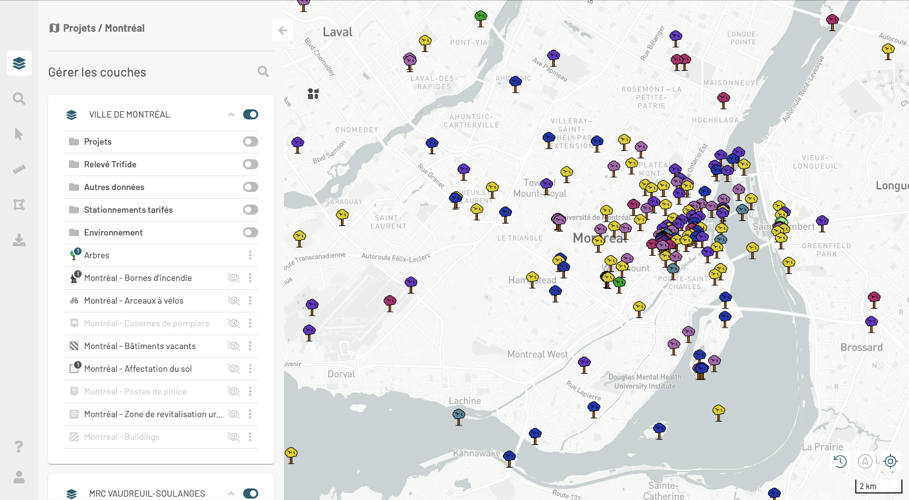This screenshot has width=909, height=500.
Task: Open the search tool in the left sidebar
Action: coord(19,99)
